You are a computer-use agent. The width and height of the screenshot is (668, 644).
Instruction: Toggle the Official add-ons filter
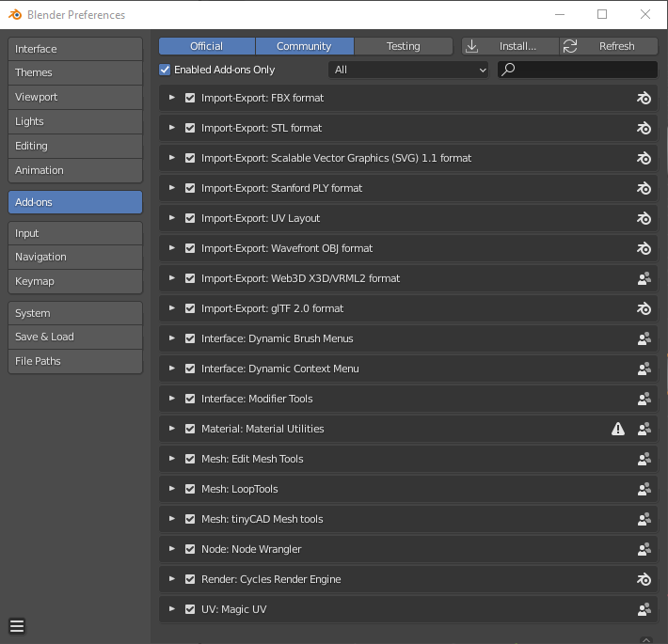point(207,46)
